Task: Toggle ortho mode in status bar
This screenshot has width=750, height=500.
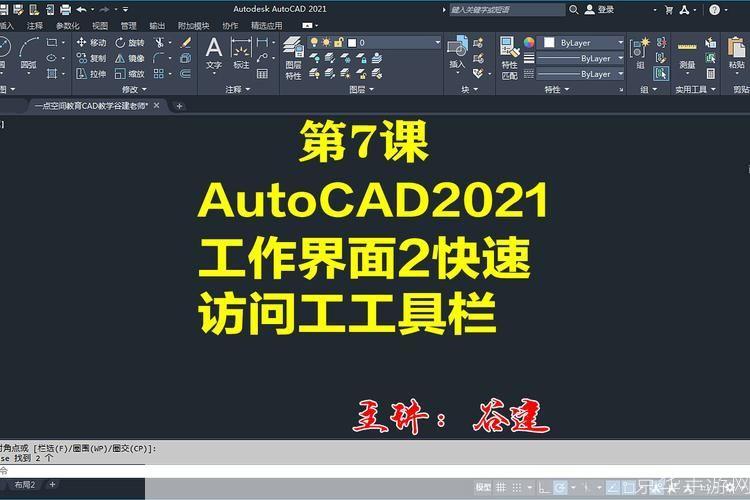Action: [x=544, y=488]
